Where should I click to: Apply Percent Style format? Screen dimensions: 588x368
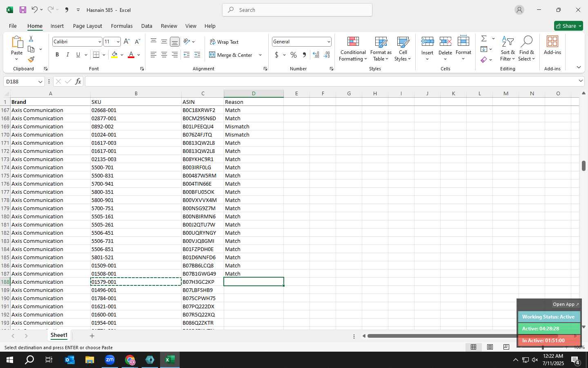pos(294,55)
